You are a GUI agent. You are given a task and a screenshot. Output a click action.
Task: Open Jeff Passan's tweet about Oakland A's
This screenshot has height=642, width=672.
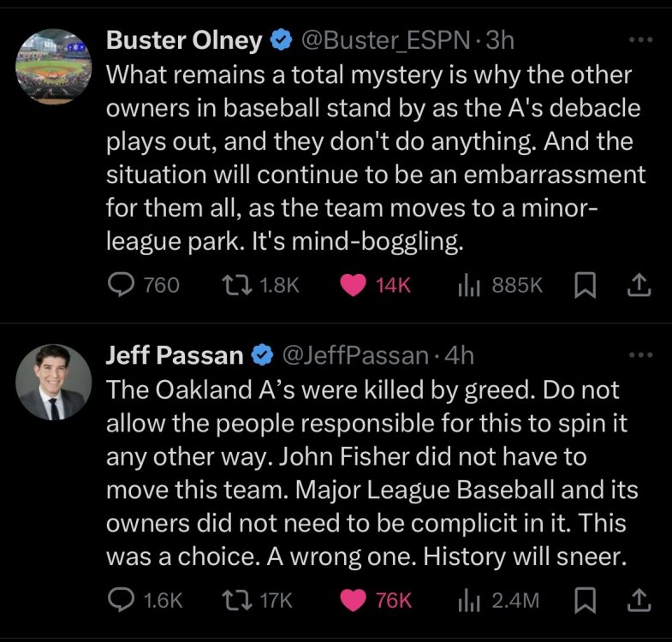[x=368, y=471]
